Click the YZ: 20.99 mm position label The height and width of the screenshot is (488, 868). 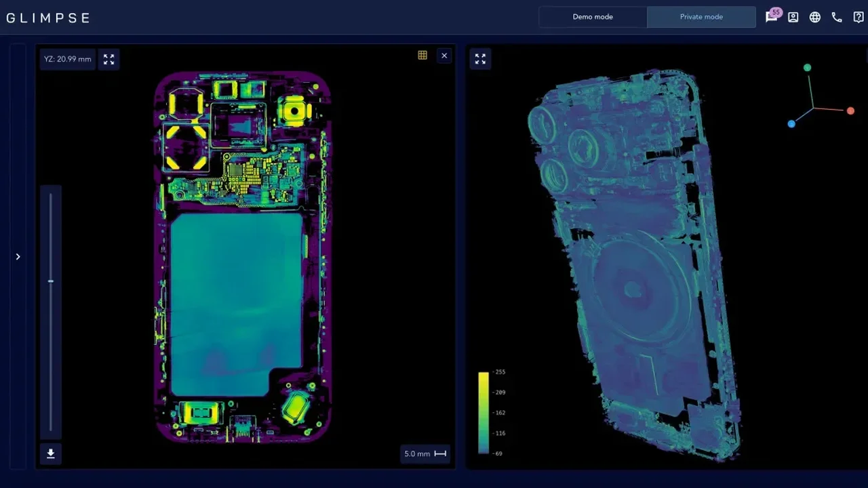pyautogui.click(x=68, y=59)
